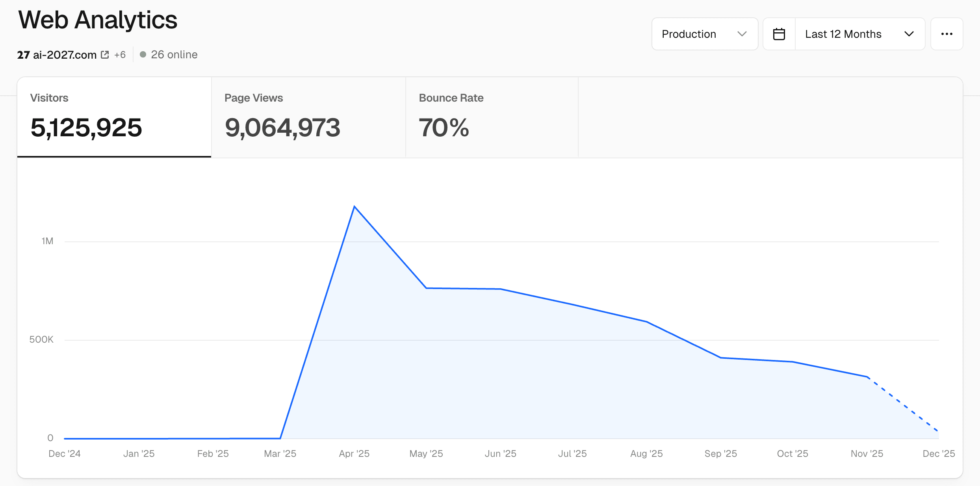Click the external link icon beside ai-2027.com
The image size is (980, 486).
click(105, 54)
